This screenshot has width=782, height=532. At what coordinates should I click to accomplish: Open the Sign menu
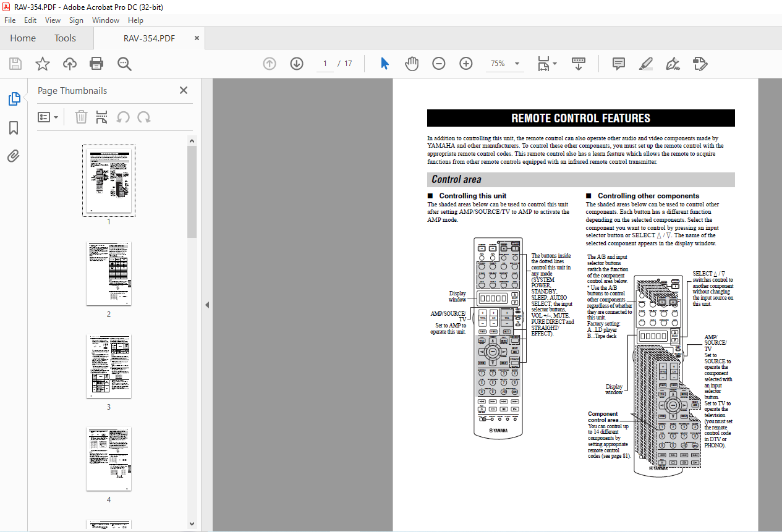pos(76,20)
